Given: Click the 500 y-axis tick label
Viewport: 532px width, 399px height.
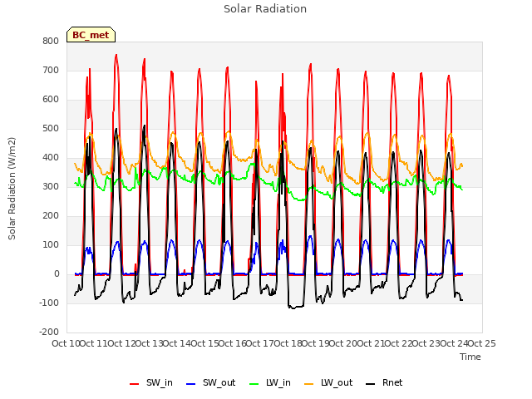Looking at the screenshot, I should click(x=51, y=129).
